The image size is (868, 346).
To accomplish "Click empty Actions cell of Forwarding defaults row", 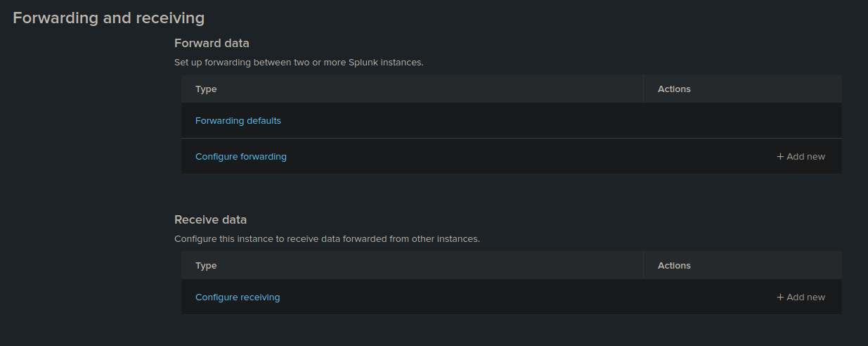I will click(x=742, y=121).
